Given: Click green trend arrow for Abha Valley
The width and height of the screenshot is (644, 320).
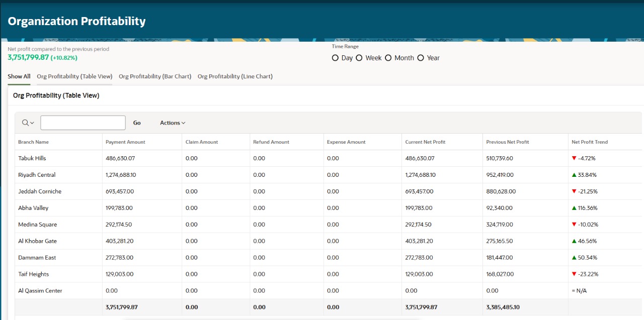Looking at the screenshot, I should click(574, 208).
